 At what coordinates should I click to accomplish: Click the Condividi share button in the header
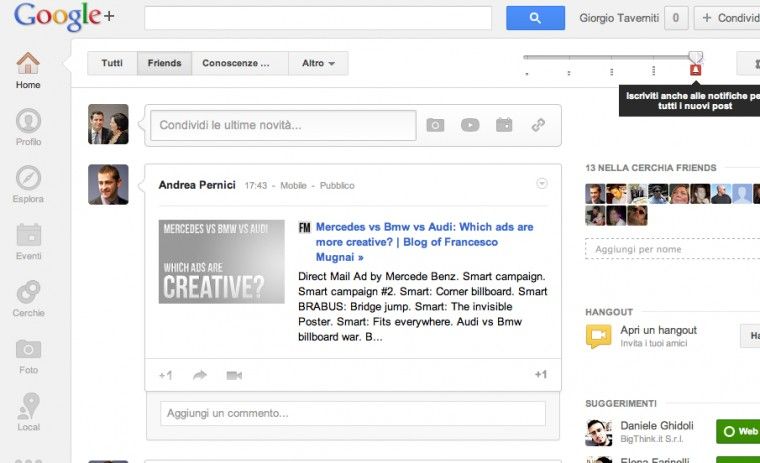[x=728, y=18]
